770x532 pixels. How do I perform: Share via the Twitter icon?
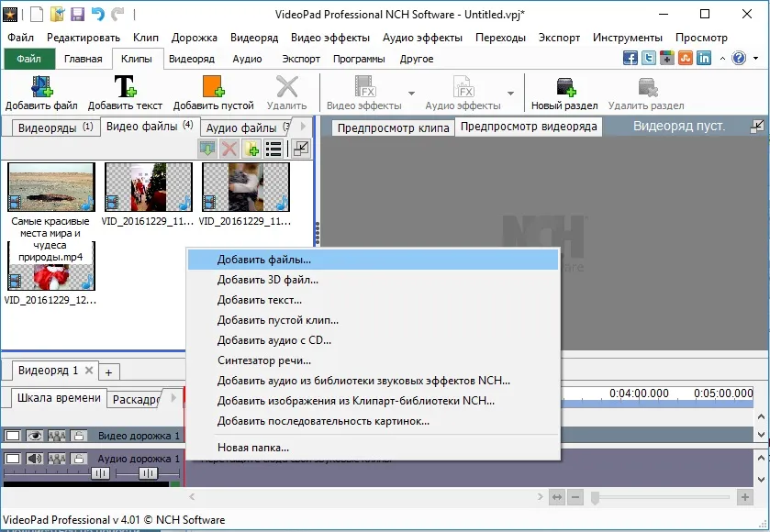(649, 58)
